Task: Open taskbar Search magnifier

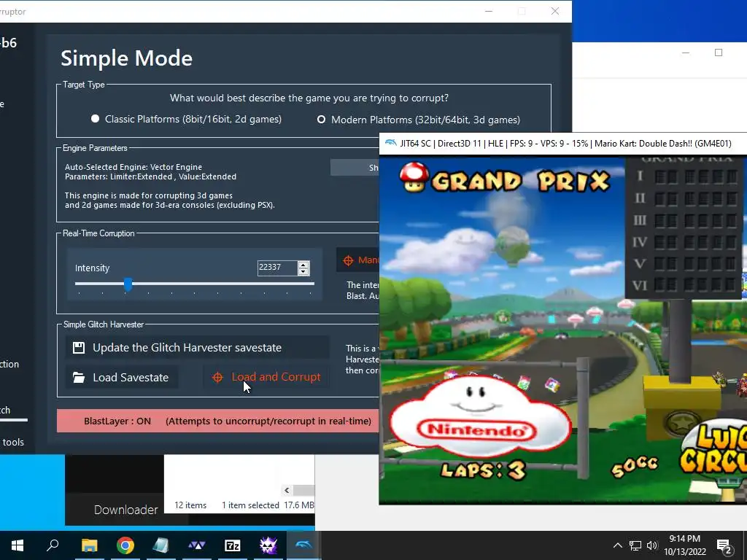Action: pos(53,545)
